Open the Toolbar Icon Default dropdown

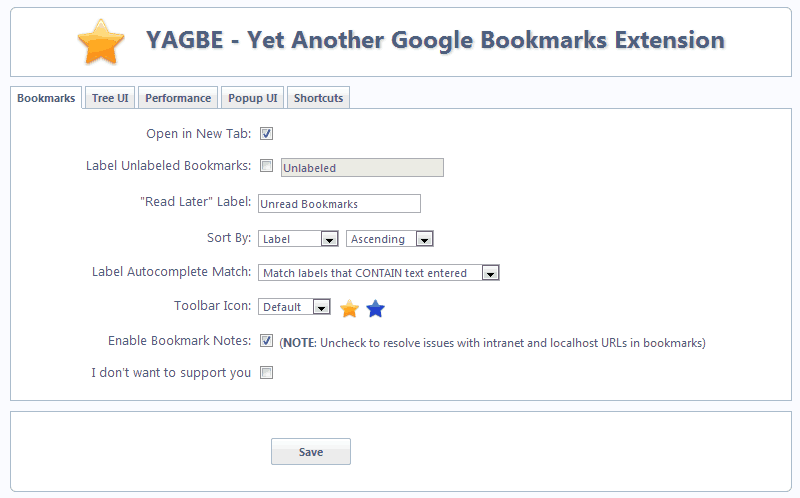coord(294,307)
